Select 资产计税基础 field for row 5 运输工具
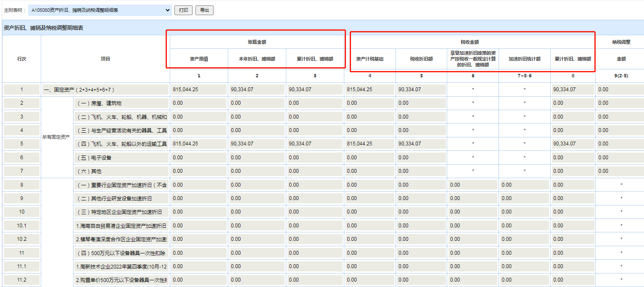This screenshot has height=287, width=644. pos(369,144)
